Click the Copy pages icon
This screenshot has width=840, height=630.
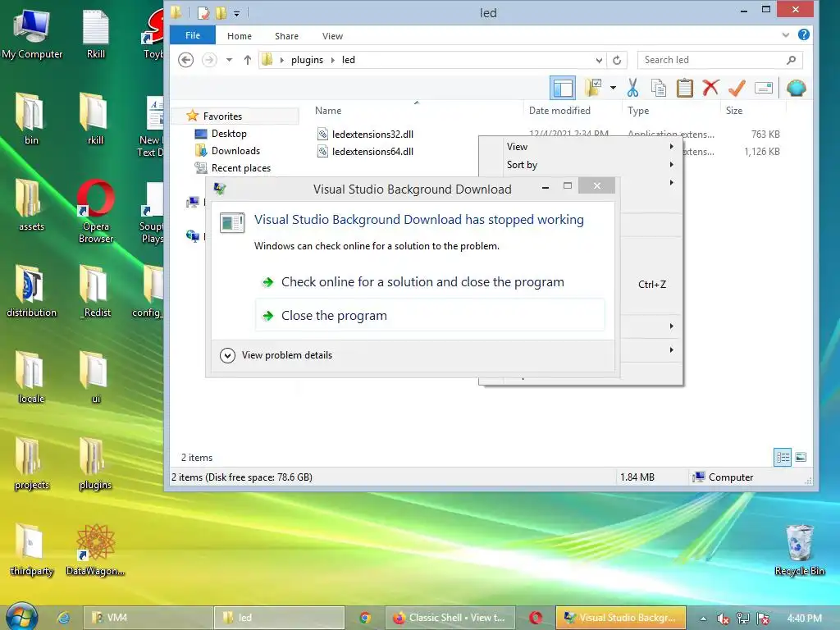(x=659, y=88)
